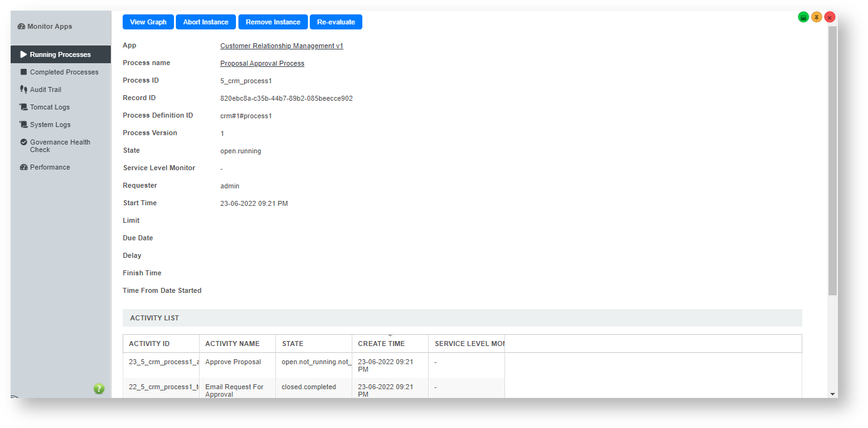Click the footprints icon for Audit Trail

(24, 89)
